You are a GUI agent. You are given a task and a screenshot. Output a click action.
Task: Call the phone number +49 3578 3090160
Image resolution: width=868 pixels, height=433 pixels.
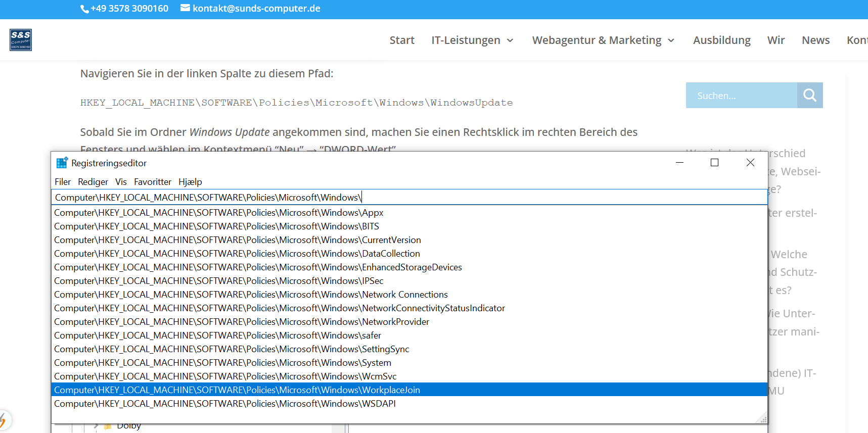coord(129,9)
